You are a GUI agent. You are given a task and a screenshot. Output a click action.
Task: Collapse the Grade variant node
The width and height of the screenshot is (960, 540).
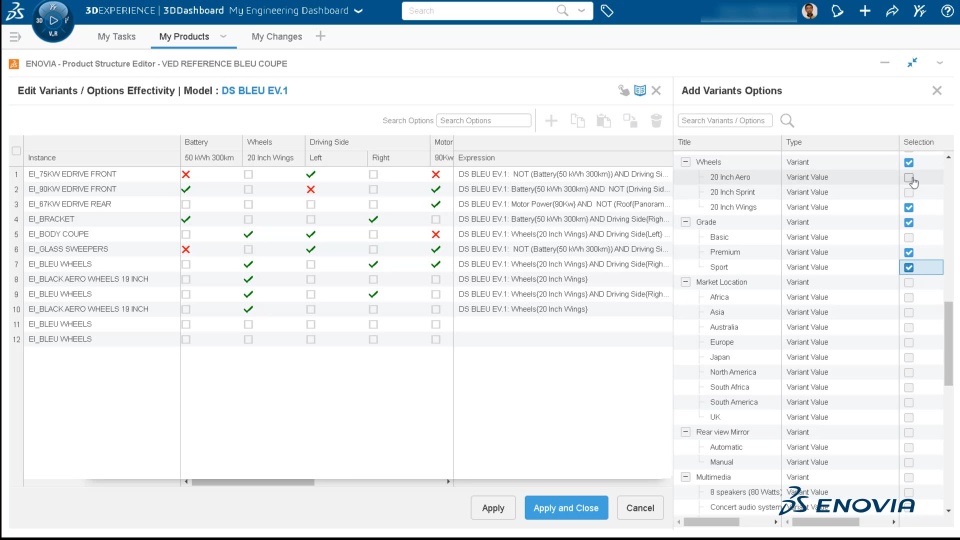[x=686, y=222]
